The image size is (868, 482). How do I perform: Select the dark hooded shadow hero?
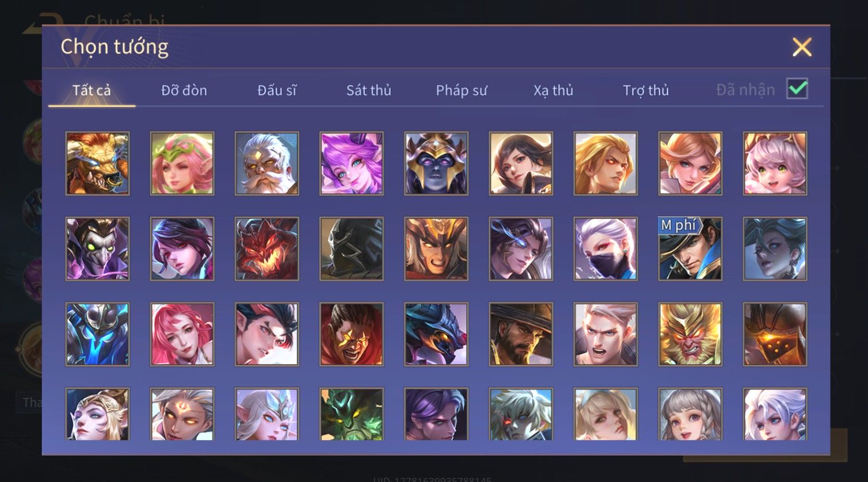[351, 248]
